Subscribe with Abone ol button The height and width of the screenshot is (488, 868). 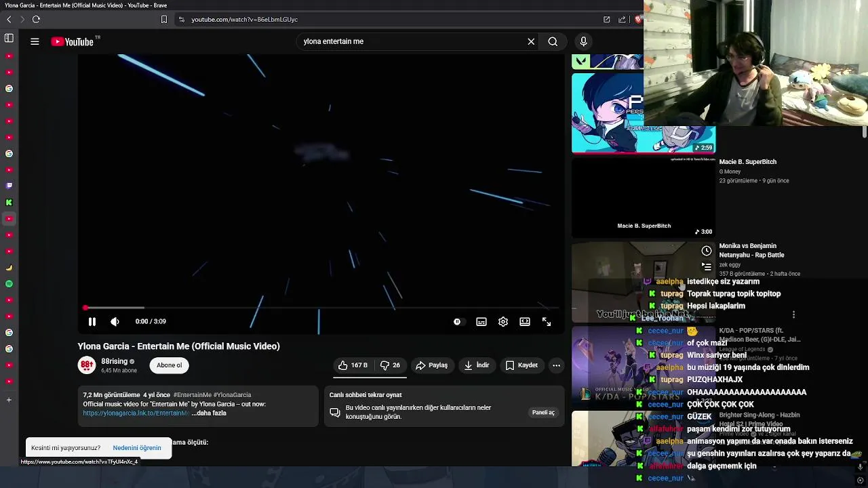pyautogui.click(x=169, y=365)
